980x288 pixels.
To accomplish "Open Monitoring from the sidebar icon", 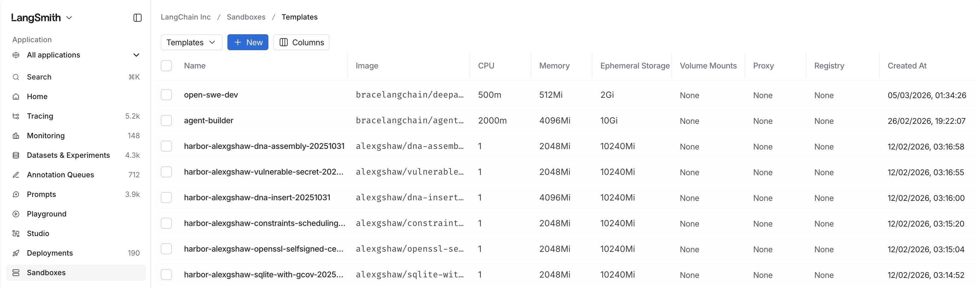I will click(16, 135).
